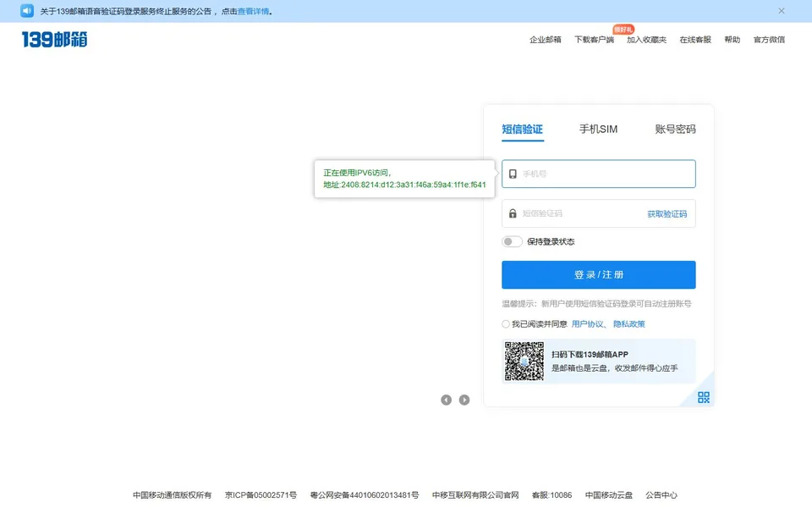Click the lock icon in code field
Viewport: 812px width, 508px height.
[513, 213]
